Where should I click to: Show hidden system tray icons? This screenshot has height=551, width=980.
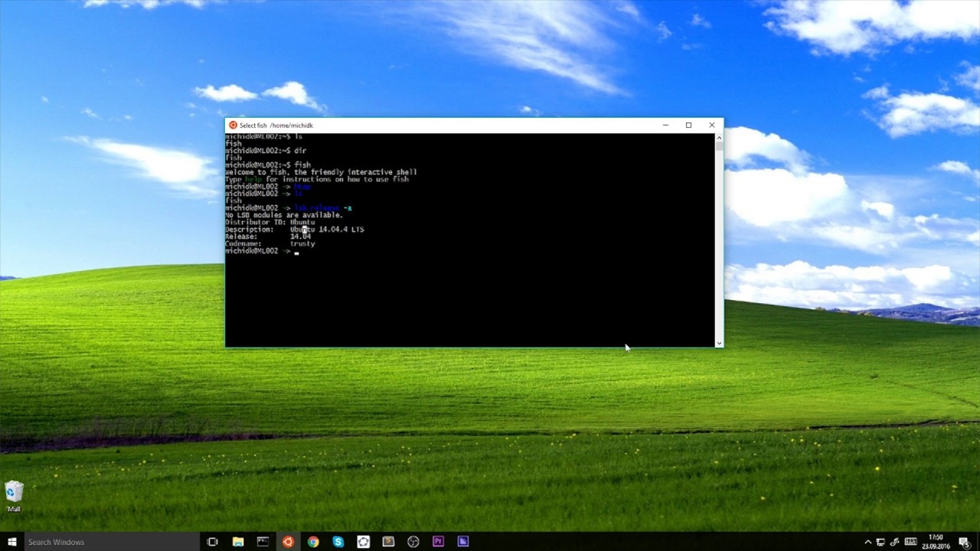click(x=867, y=542)
